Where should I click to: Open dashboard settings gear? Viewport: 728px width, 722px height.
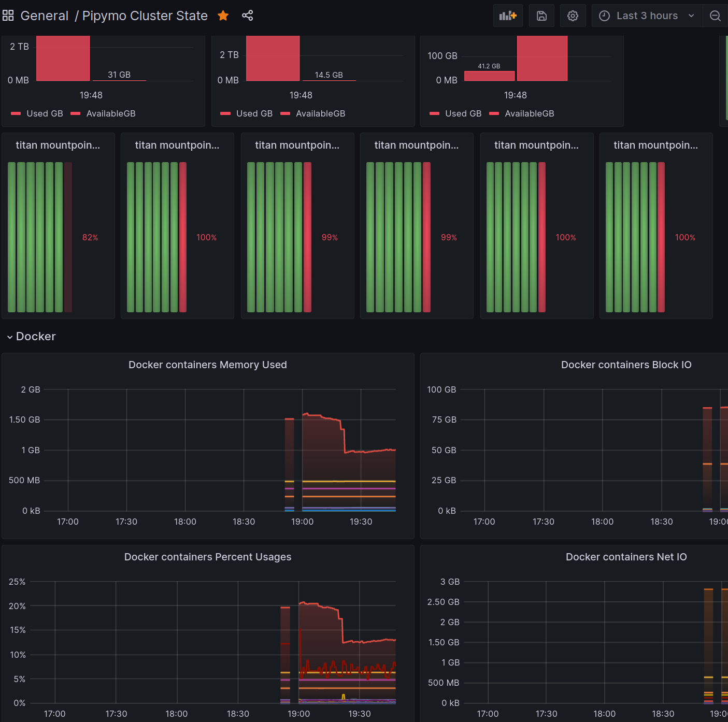point(573,16)
